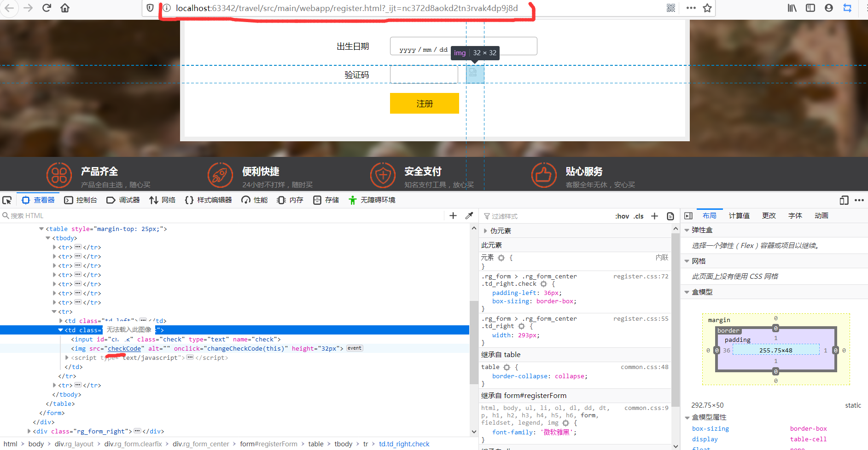Open common.css:48 source link
Viewport: 868px width, 450px height.
[644, 367]
